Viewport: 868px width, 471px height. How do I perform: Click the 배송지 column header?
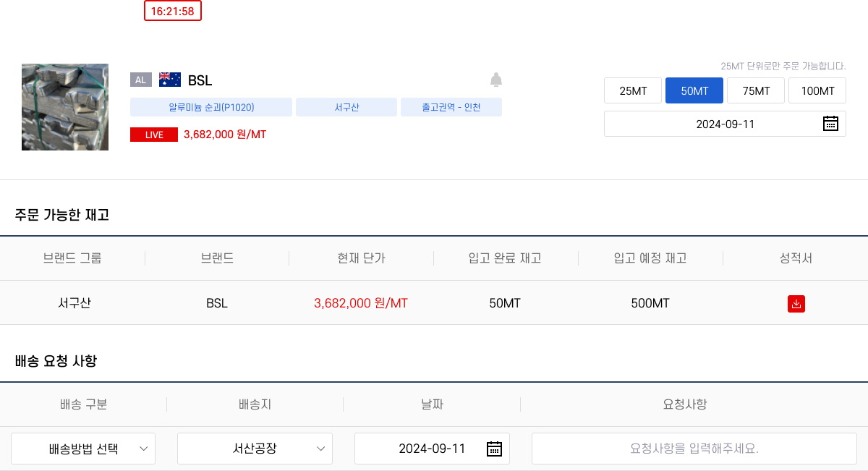(255, 404)
